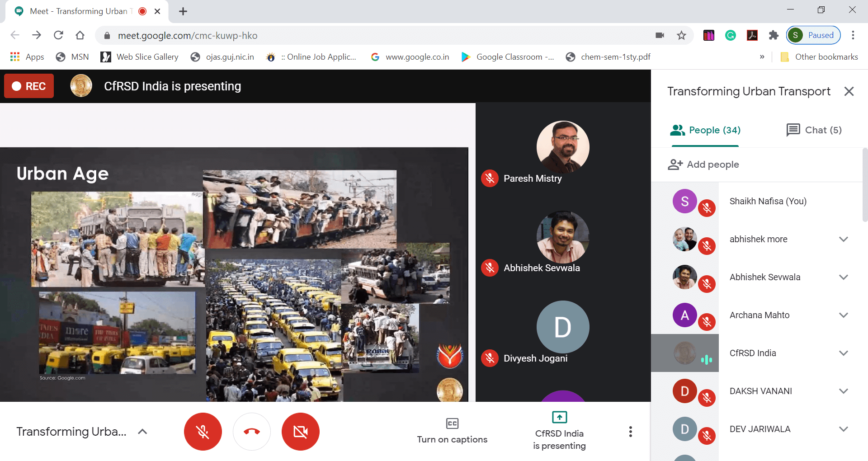Toggle the camera off button

tap(301, 432)
